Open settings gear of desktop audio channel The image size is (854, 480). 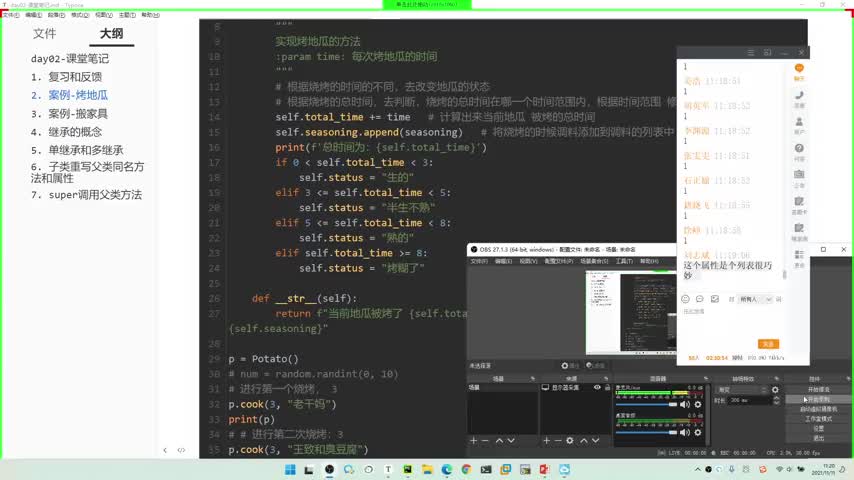(698, 432)
